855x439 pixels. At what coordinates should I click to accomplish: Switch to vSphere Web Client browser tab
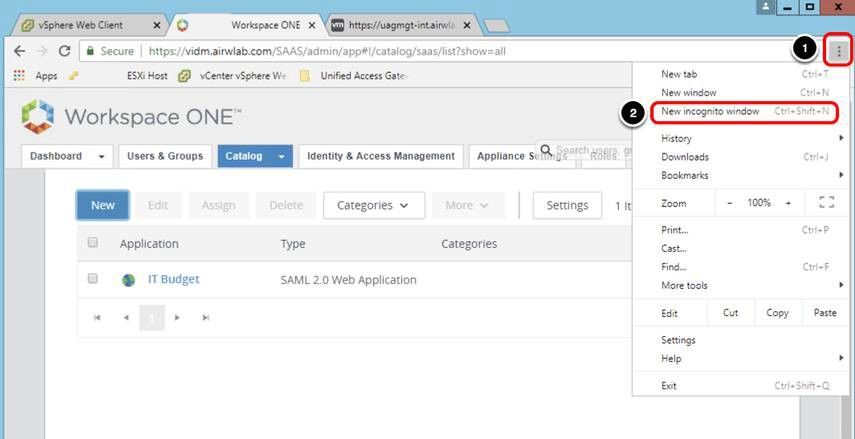[x=85, y=24]
